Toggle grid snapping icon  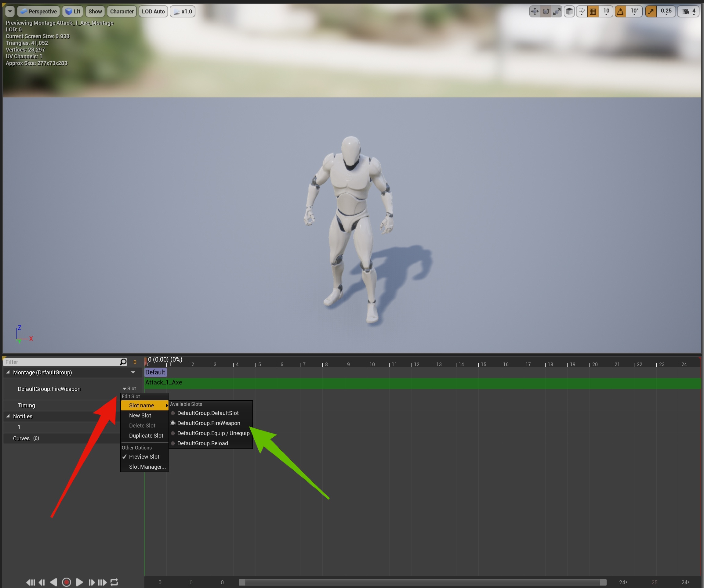pyautogui.click(x=593, y=11)
